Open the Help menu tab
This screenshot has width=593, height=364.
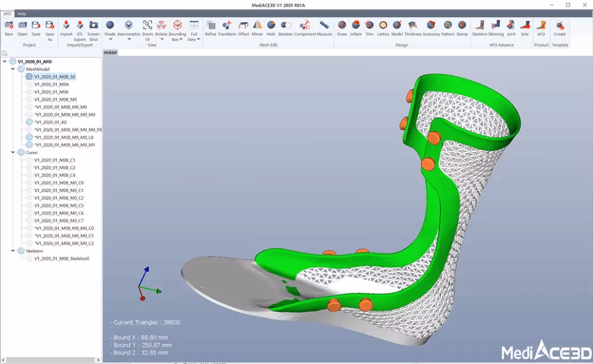(x=22, y=14)
